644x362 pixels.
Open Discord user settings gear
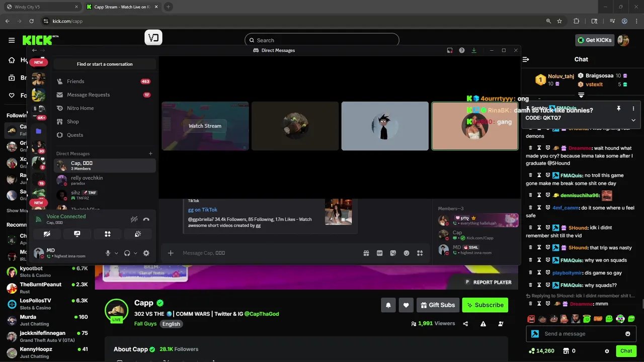(146, 253)
